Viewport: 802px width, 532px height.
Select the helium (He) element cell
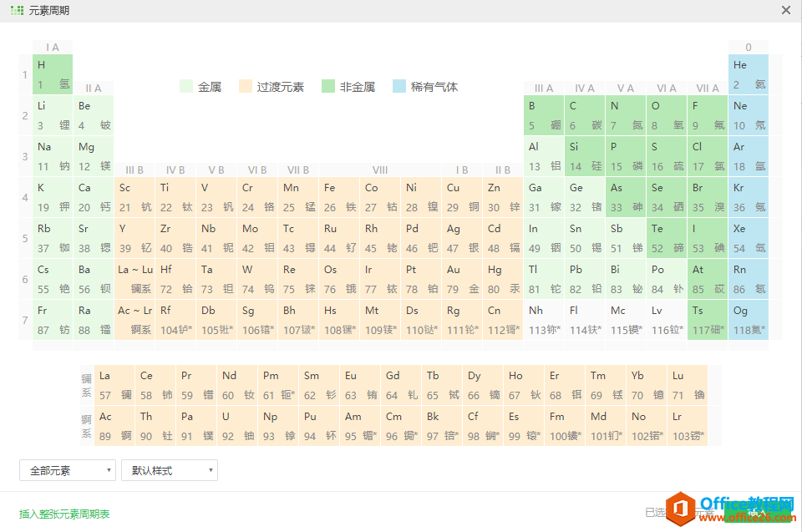click(749, 74)
